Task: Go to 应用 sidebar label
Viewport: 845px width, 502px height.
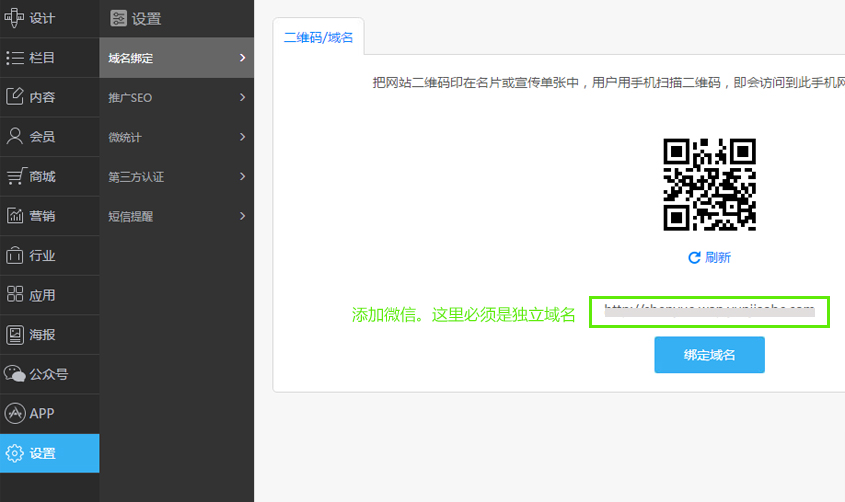Action: click(42, 295)
